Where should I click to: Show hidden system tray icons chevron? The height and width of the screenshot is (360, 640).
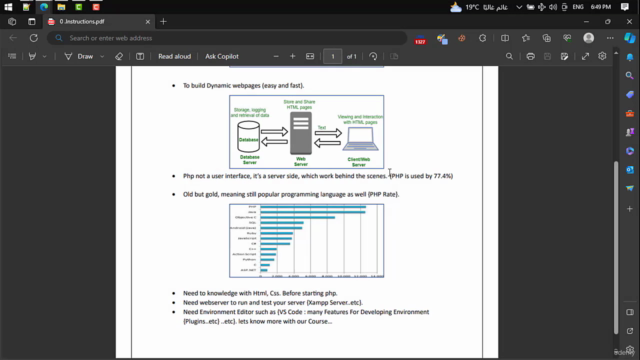(x=519, y=7)
